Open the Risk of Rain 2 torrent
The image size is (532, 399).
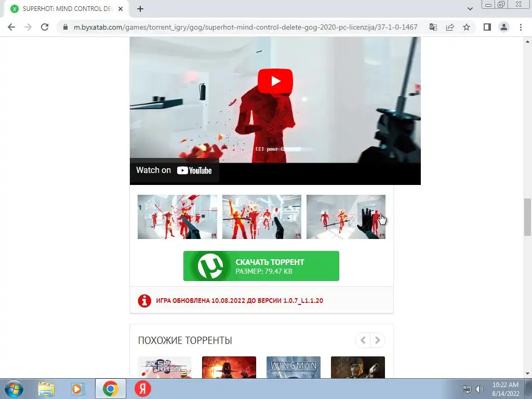coord(165,367)
